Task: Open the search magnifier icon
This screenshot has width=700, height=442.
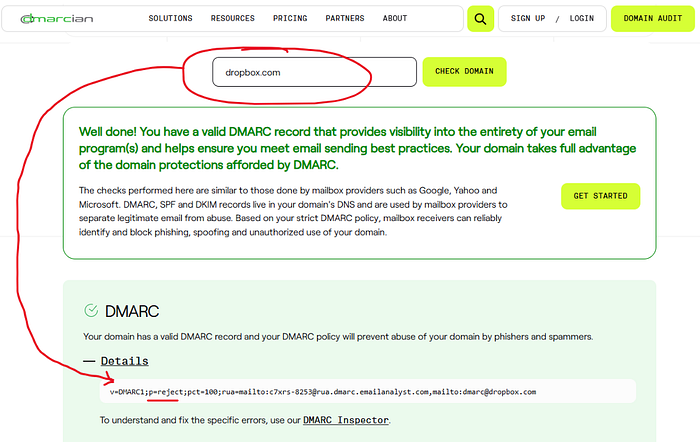Action: tap(480, 19)
